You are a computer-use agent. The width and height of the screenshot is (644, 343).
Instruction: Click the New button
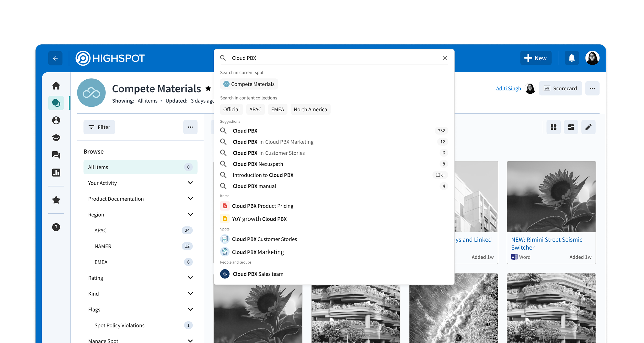coord(536,58)
